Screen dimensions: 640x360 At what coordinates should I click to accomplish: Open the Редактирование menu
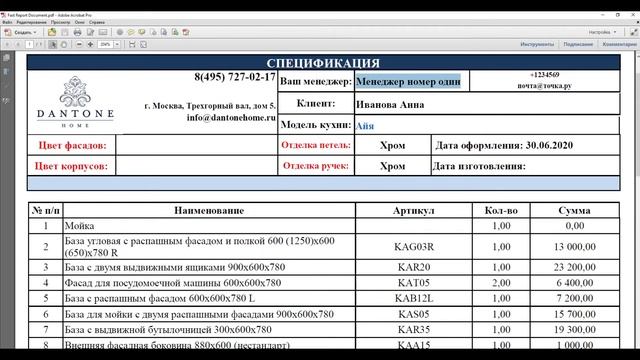click(31, 22)
